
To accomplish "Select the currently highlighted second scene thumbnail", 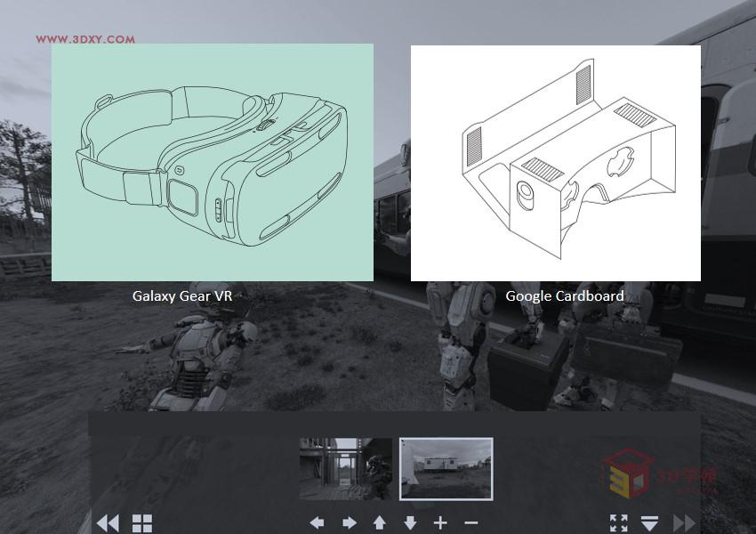I will (x=447, y=469).
